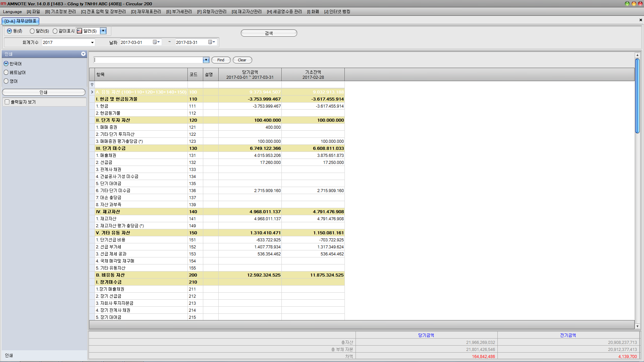Close the 재무상태표 tab with X
Screen dimensions: 644x362
641,20
